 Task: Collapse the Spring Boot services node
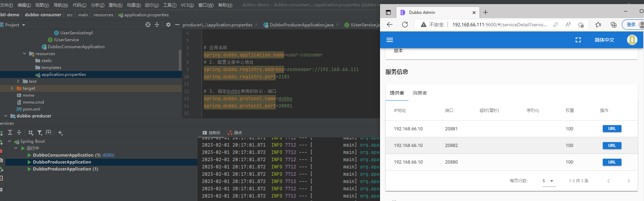click(x=9, y=141)
